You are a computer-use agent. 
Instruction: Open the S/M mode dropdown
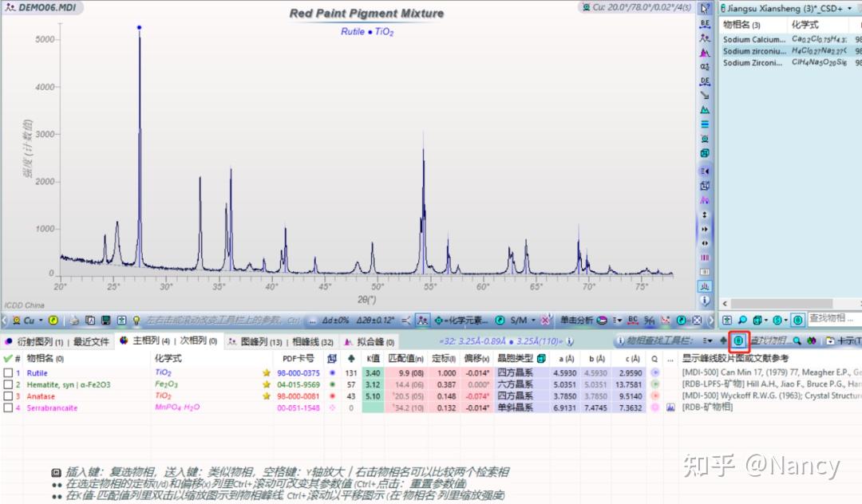coord(519,321)
